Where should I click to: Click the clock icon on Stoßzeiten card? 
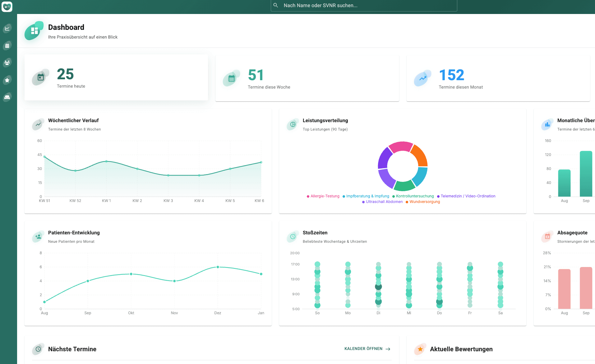tap(292, 237)
